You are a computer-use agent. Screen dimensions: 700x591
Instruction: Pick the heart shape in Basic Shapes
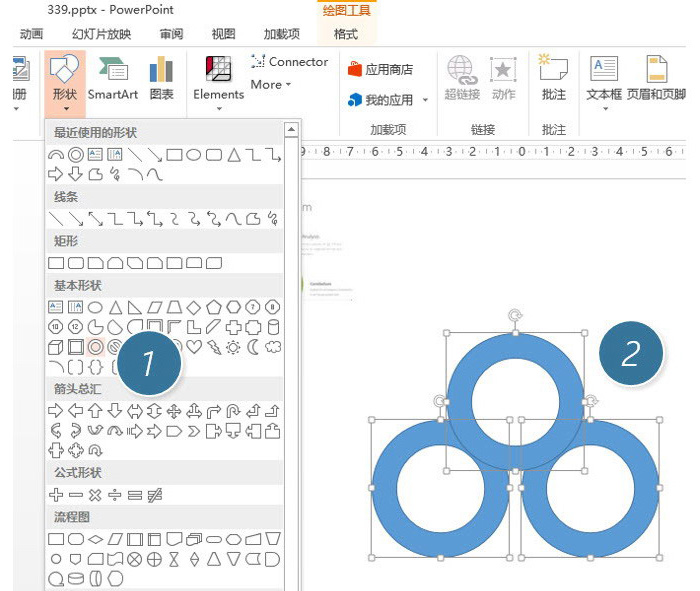196,347
